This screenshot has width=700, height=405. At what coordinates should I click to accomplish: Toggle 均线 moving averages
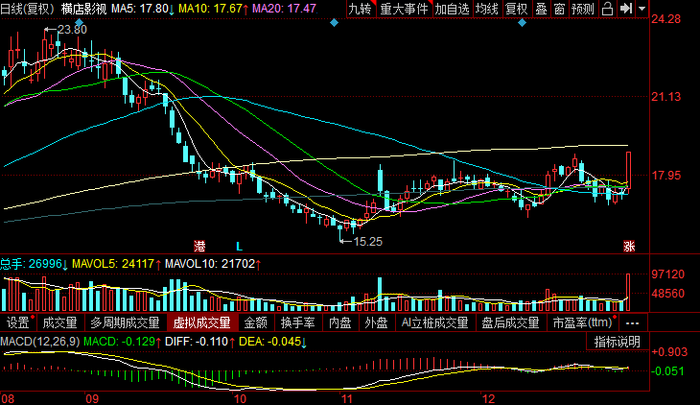click(487, 8)
